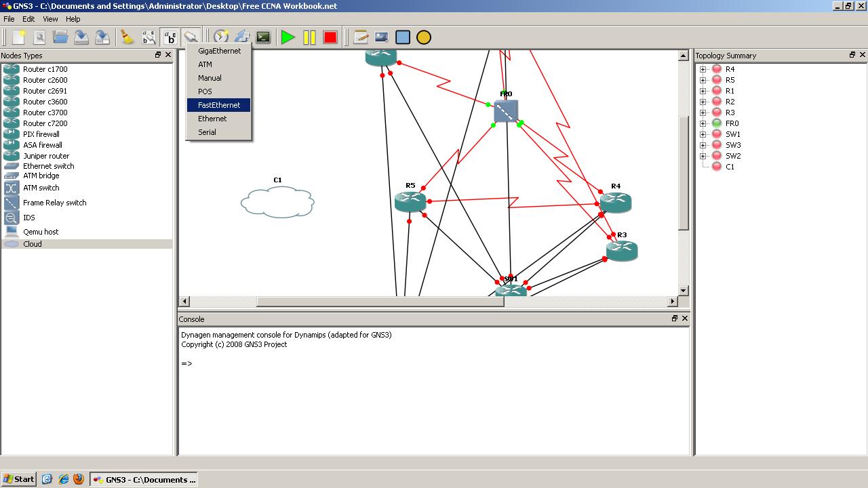The width and height of the screenshot is (868, 488).
Task: Choose GigaEthernet link type
Action: click(x=219, y=51)
